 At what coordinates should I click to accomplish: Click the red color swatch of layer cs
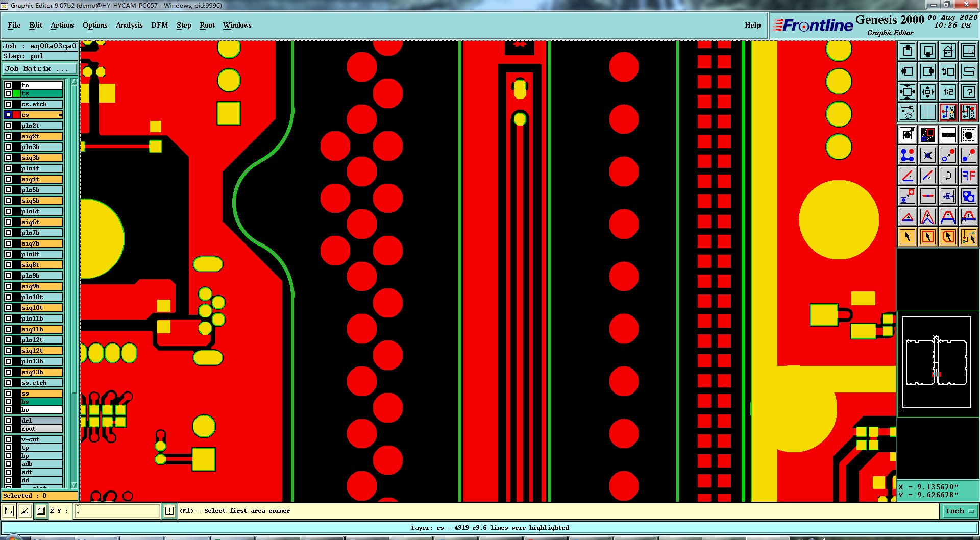tap(16, 115)
